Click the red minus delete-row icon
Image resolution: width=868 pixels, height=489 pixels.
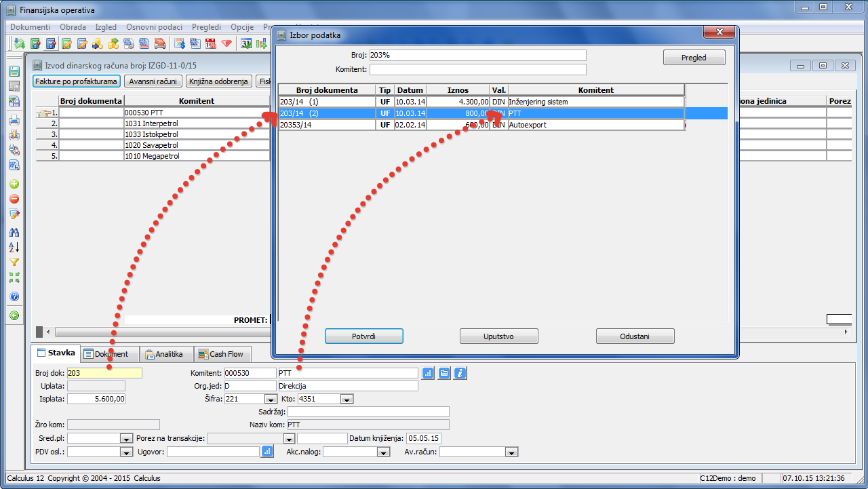pyautogui.click(x=14, y=199)
